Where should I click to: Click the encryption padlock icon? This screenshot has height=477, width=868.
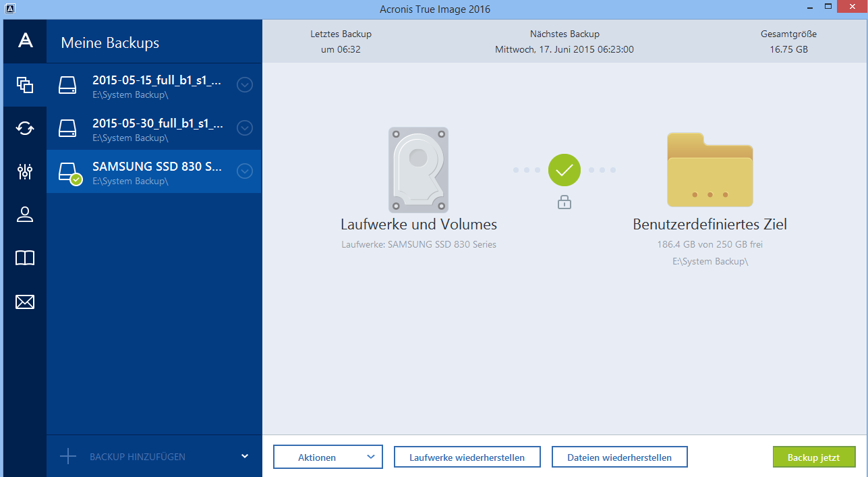(565, 202)
